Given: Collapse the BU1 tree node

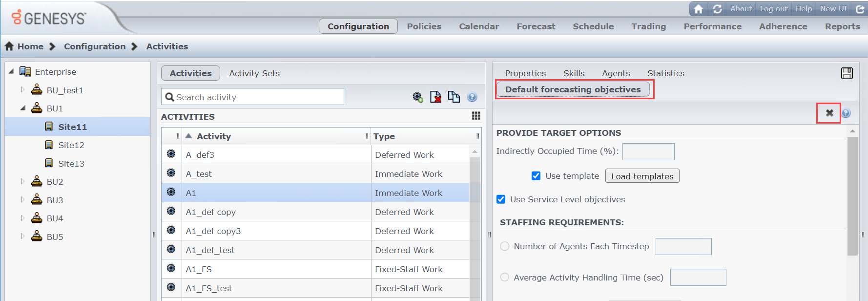Looking at the screenshot, I should [22, 108].
